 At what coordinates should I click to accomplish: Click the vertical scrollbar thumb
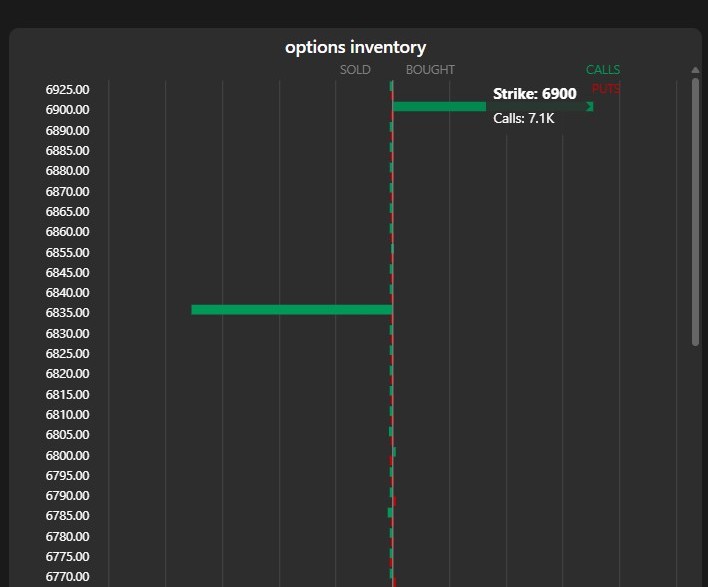click(695, 212)
